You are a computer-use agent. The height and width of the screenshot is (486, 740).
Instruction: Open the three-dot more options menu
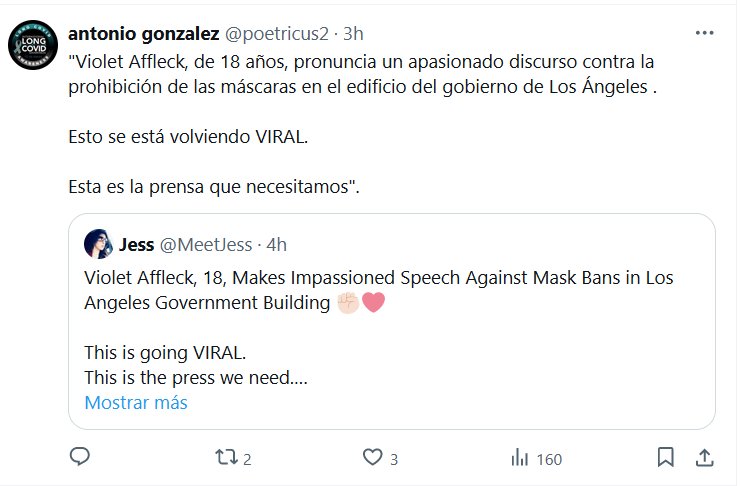705,33
